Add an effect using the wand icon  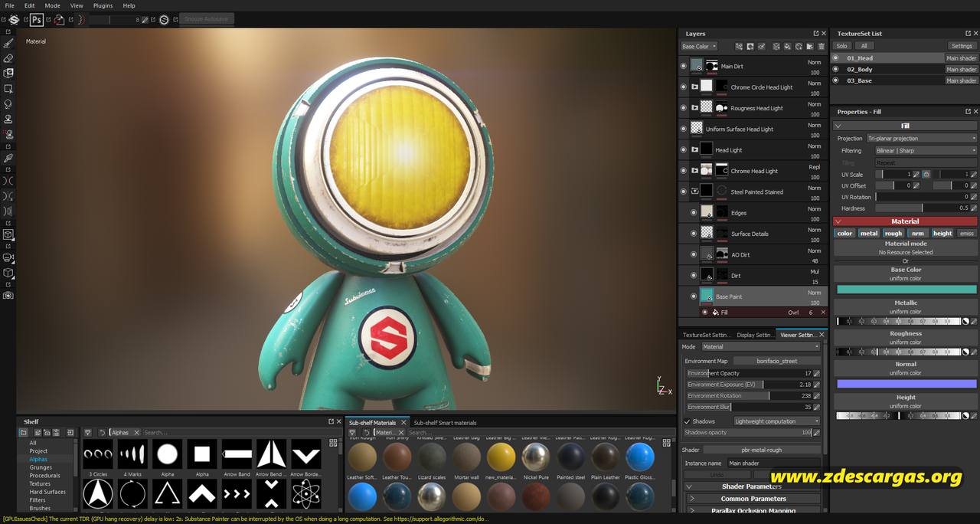click(x=739, y=47)
